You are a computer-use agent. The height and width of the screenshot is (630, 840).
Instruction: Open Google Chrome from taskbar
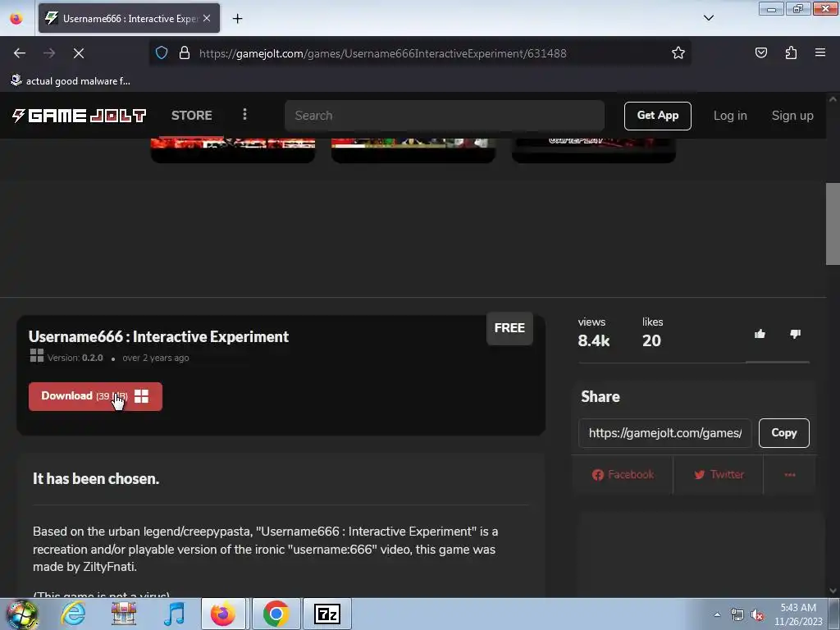pos(276,614)
